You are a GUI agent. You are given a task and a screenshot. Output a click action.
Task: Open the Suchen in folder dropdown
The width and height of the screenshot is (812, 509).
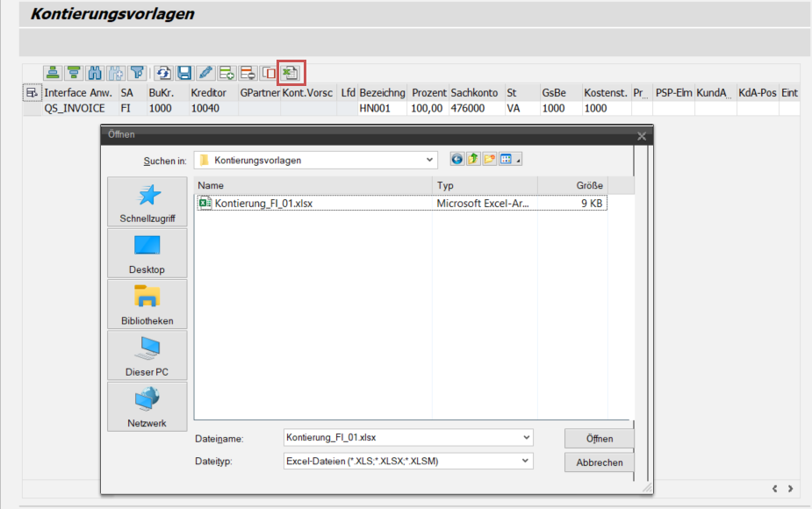430,159
